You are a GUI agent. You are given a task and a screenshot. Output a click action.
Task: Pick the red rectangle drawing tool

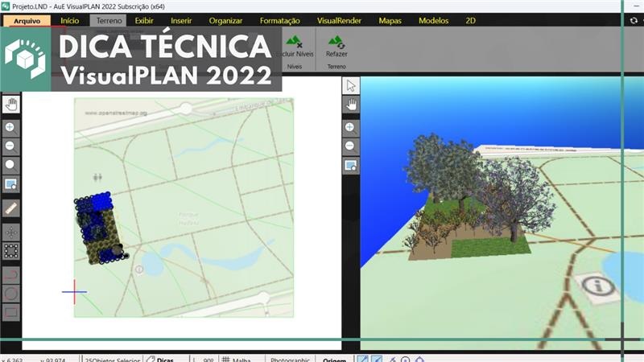(10, 312)
